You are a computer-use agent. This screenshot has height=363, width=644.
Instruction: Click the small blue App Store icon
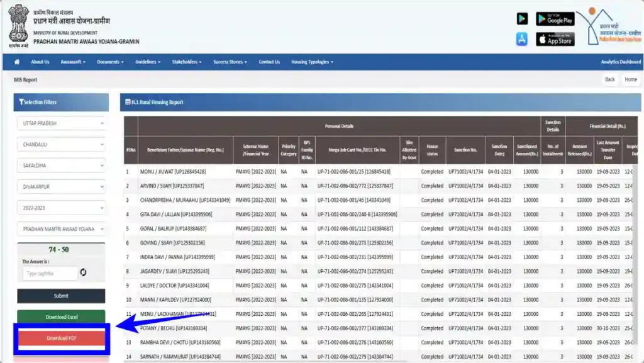pos(522,40)
